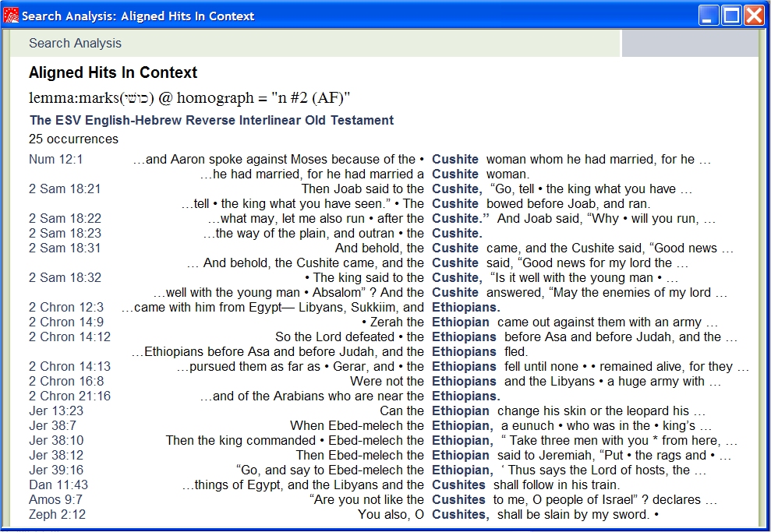Open the Jer 39:16 reference
The image size is (771, 532).
coord(56,470)
